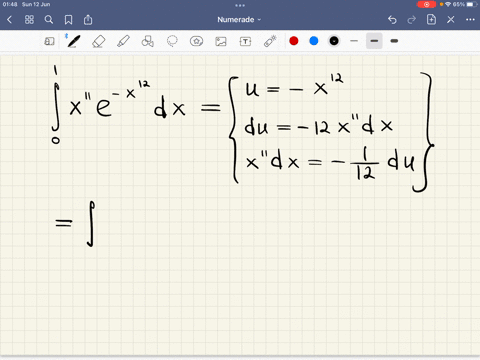480x360 pixels.
Task: Open the page thumbnails grid view
Action: (x=29, y=20)
